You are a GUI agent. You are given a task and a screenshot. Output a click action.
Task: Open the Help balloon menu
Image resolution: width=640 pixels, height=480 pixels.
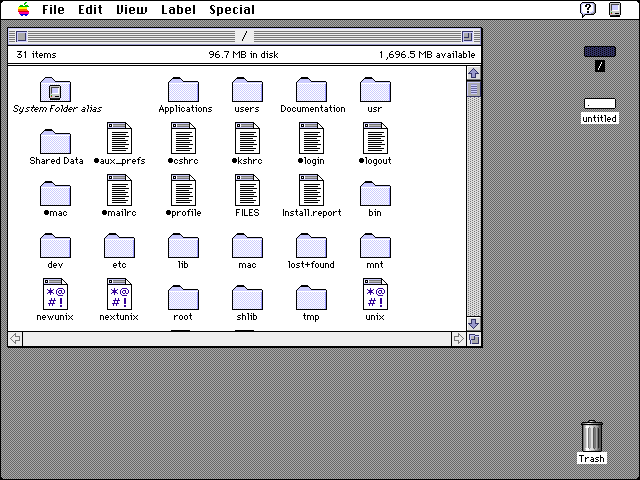[x=588, y=9]
